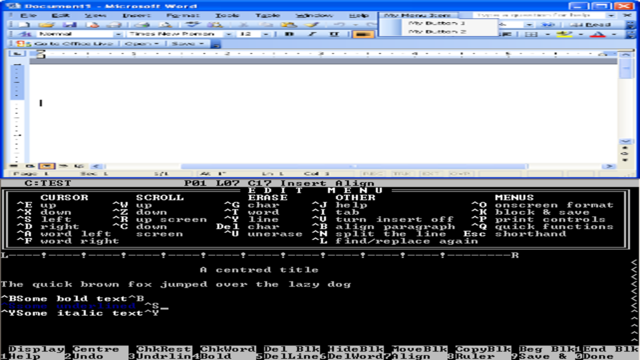Click the Borders table icon
Image resolution: width=640 pixels, height=360 pixels.
531,34
